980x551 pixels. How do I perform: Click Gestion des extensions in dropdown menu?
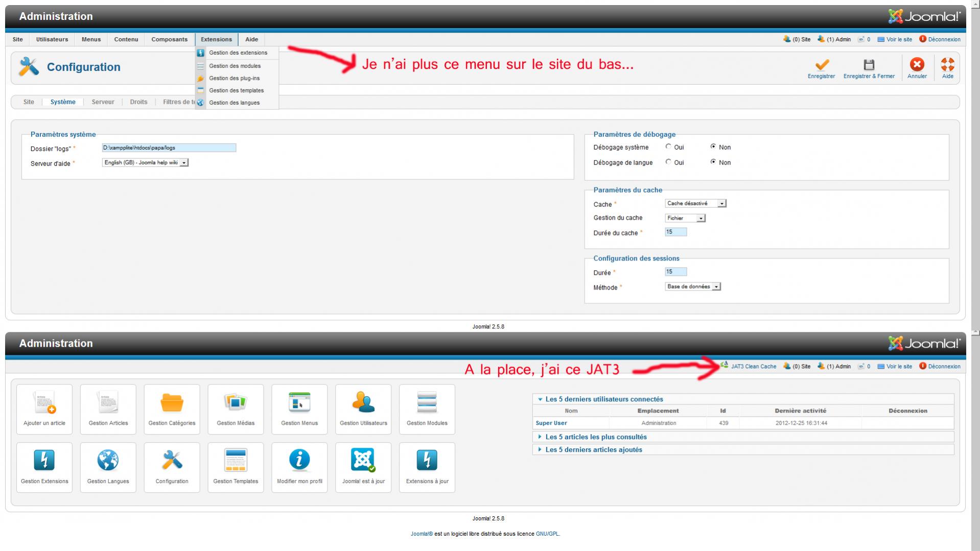(238, 53)
